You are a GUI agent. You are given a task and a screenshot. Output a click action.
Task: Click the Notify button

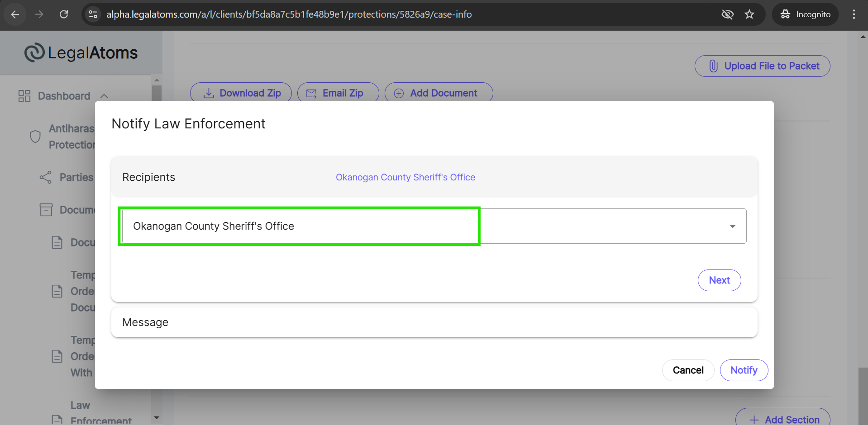point(744,370)
